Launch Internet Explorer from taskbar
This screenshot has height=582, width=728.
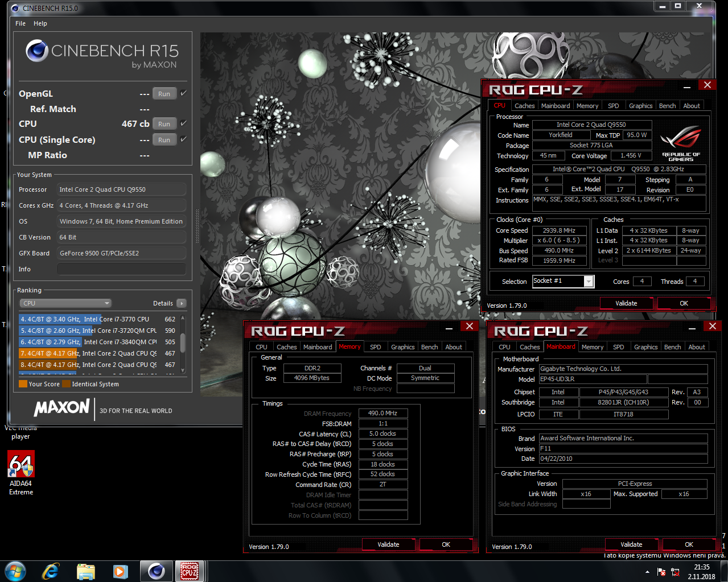click(x=51, y=571)
